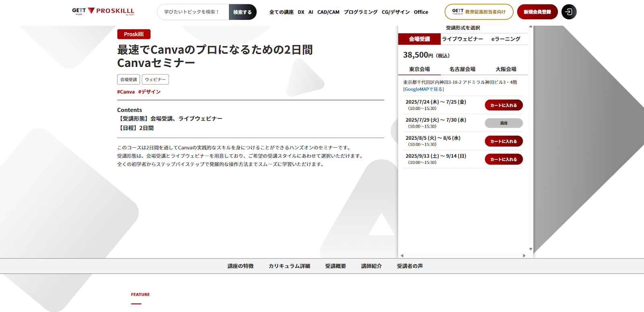Screen dimensions: 644x312
Task: Open the login icon button
Action: [x=569, y=12]
